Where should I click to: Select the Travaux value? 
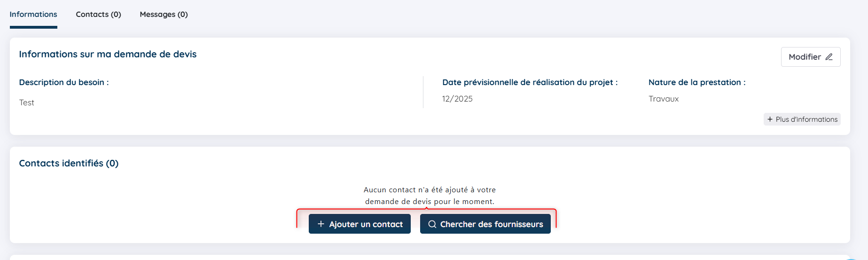point(664,99)
